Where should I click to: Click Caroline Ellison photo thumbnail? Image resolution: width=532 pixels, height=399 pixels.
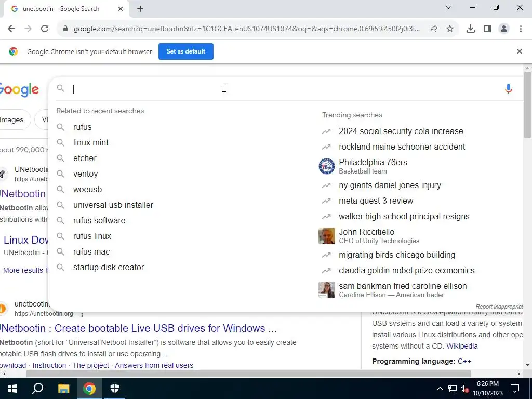[327, 290]
